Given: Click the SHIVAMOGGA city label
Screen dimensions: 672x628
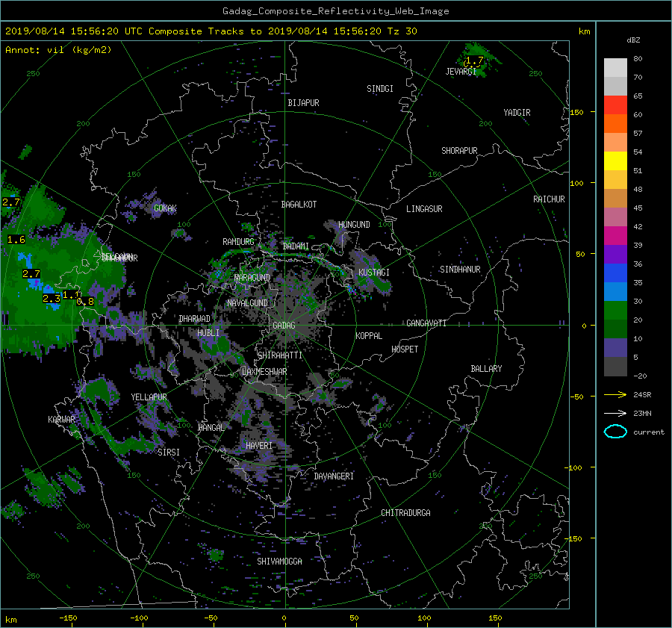Looking at the screenshot, I should tap(279, 562).
